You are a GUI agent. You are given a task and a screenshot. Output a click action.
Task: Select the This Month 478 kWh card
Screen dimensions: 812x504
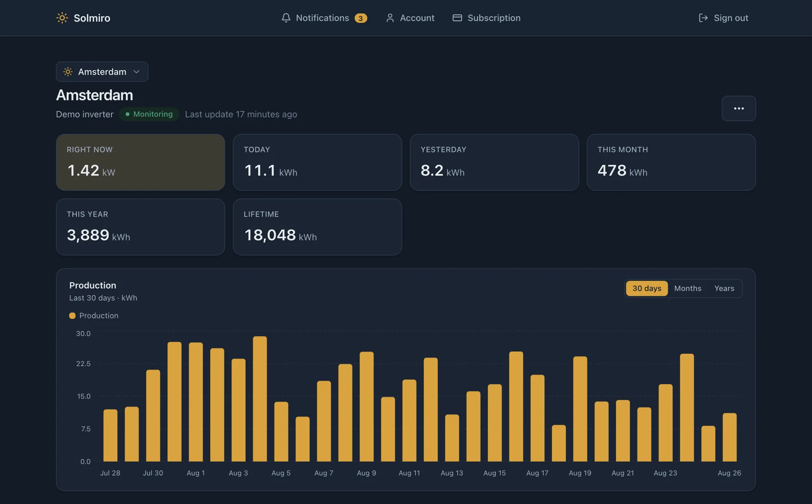click(x=671, y=162)
